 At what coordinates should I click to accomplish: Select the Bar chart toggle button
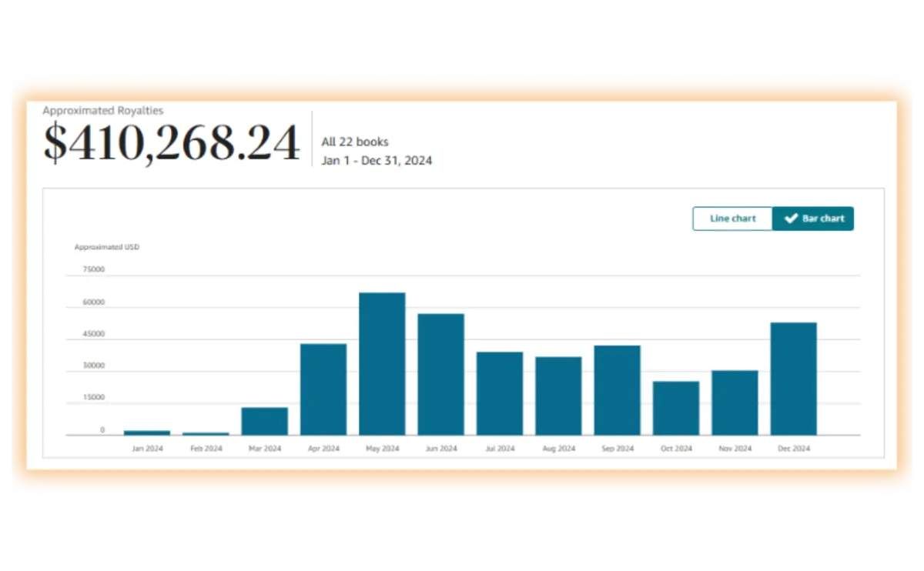813,219
